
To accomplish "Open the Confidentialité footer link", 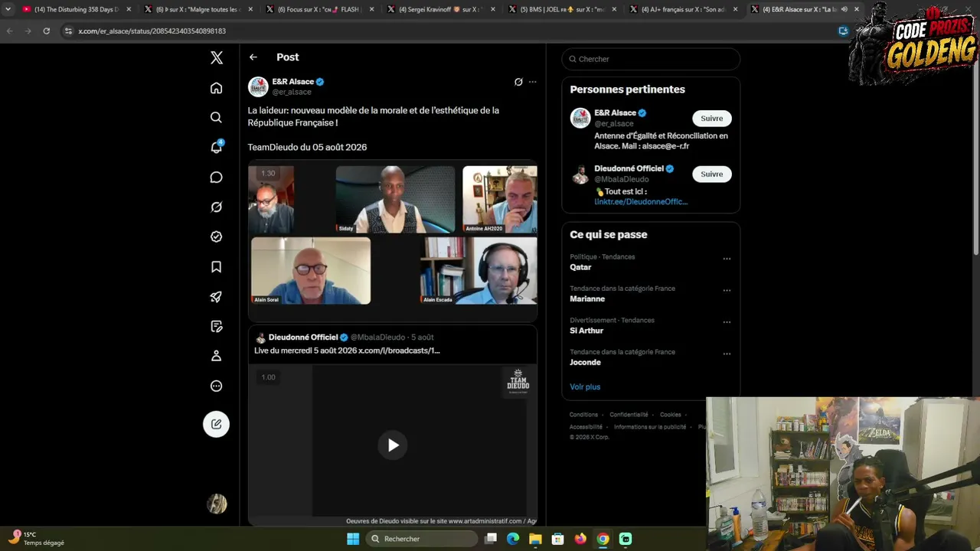I will coord(629,415).
